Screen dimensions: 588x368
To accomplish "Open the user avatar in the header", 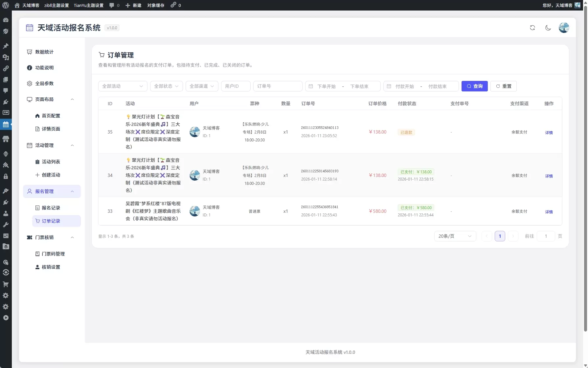I will (564, 28).
